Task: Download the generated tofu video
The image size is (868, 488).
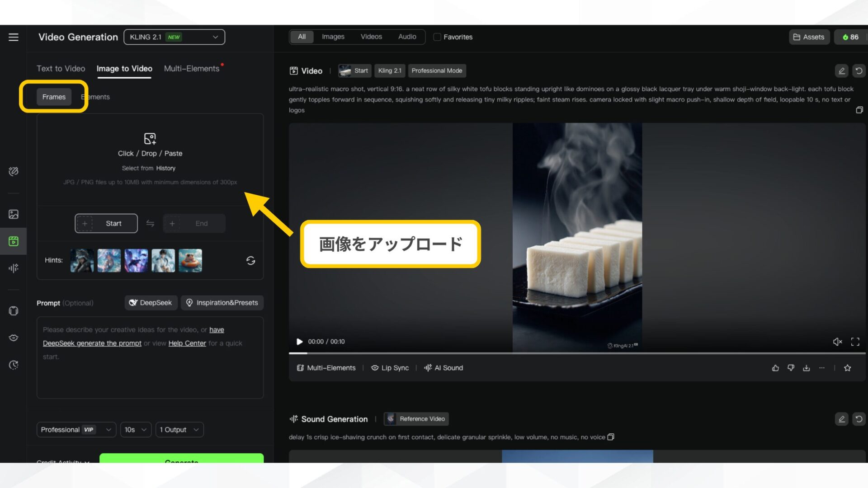Action: coord(807,367)
